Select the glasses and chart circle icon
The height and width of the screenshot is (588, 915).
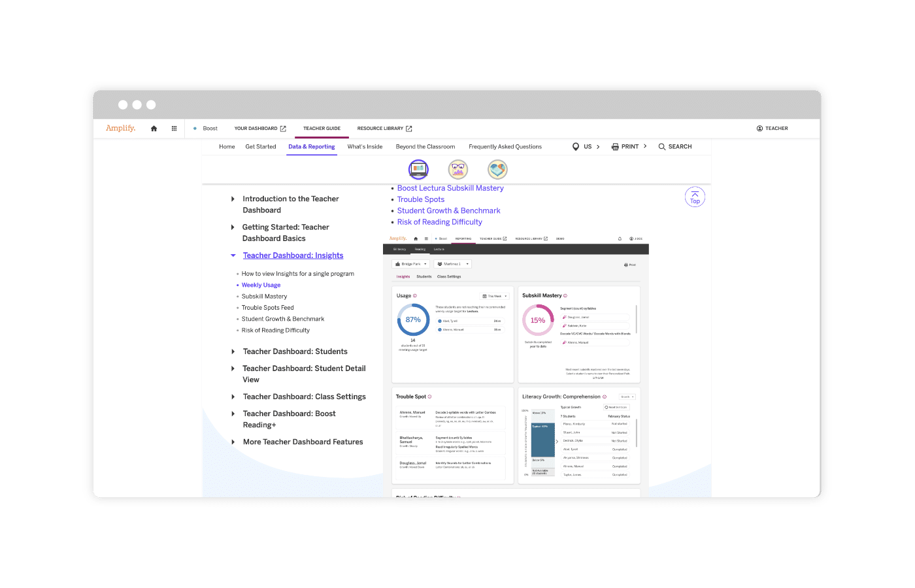pyautogui.click(x=458, y=170)
